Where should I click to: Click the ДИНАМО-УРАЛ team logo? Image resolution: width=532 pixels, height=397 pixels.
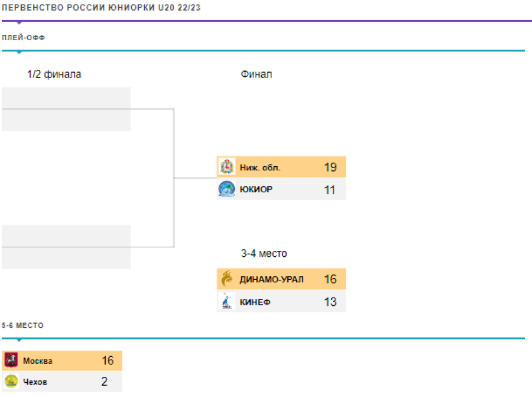coord(227,279)
